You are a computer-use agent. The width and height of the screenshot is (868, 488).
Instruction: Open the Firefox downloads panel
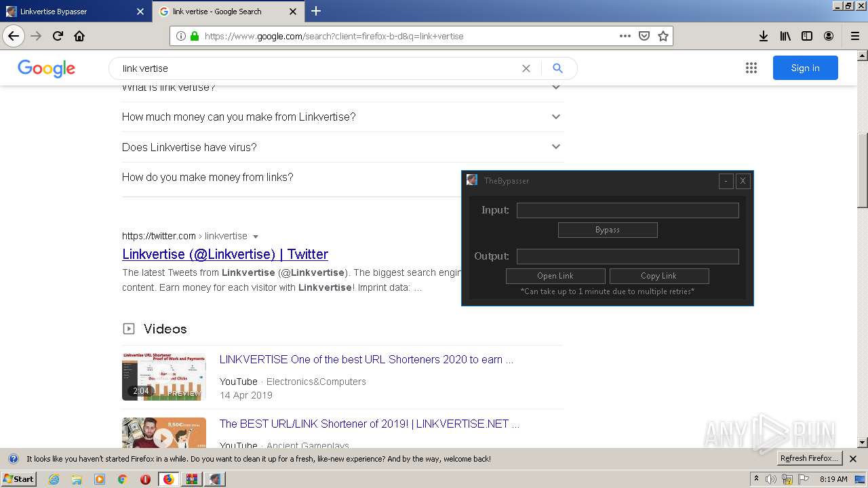click(x=764, y=36)
